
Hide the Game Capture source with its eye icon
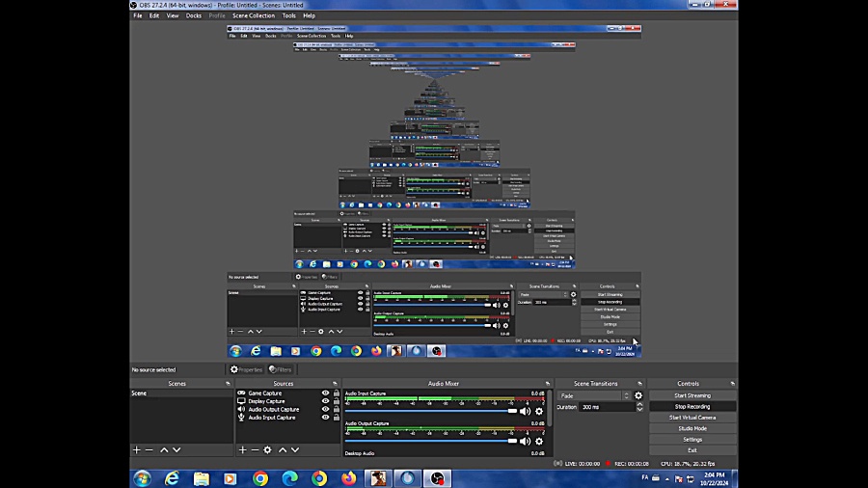(x=326, y=393)
